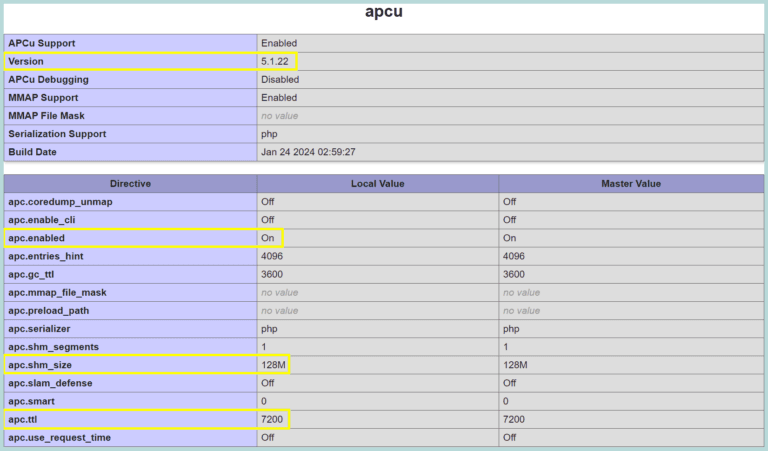Click apc.serializer local value php
The height and width of the screenshot is (451, 768).
(269, 329)
